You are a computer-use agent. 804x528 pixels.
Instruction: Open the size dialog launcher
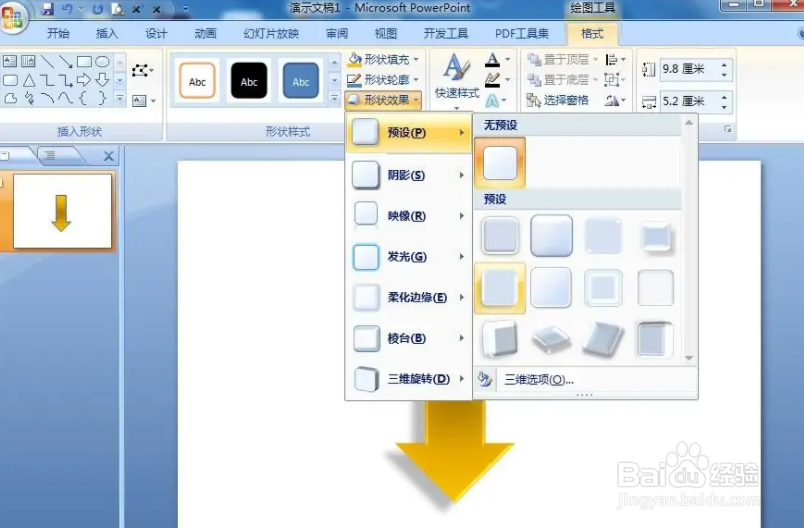click(728, 129)
